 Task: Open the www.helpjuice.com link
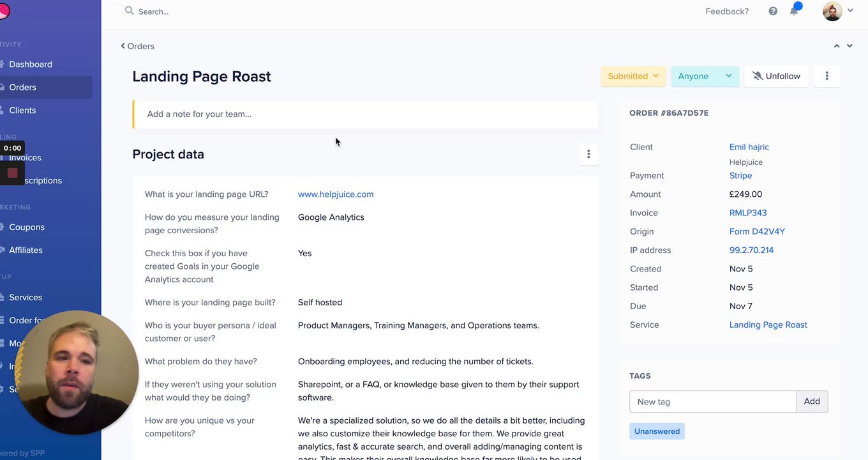click(336, 194)
